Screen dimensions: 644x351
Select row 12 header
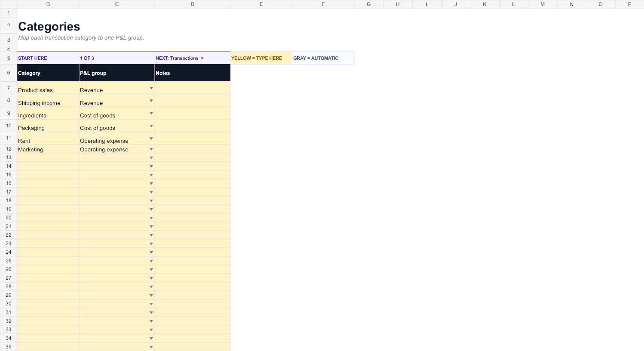pos(9,149)
